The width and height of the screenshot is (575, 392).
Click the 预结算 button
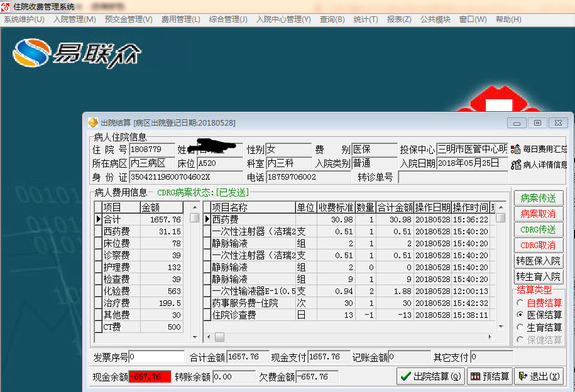pos(490,376)
